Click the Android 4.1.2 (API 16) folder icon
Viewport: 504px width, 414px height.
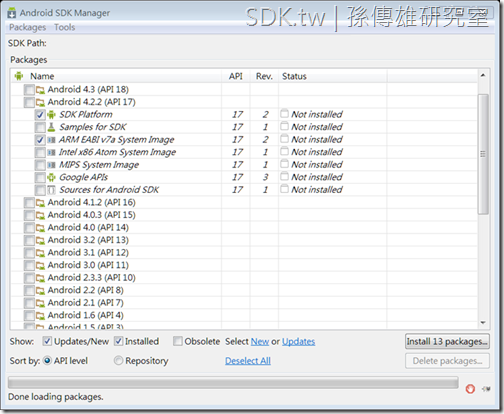40,203
